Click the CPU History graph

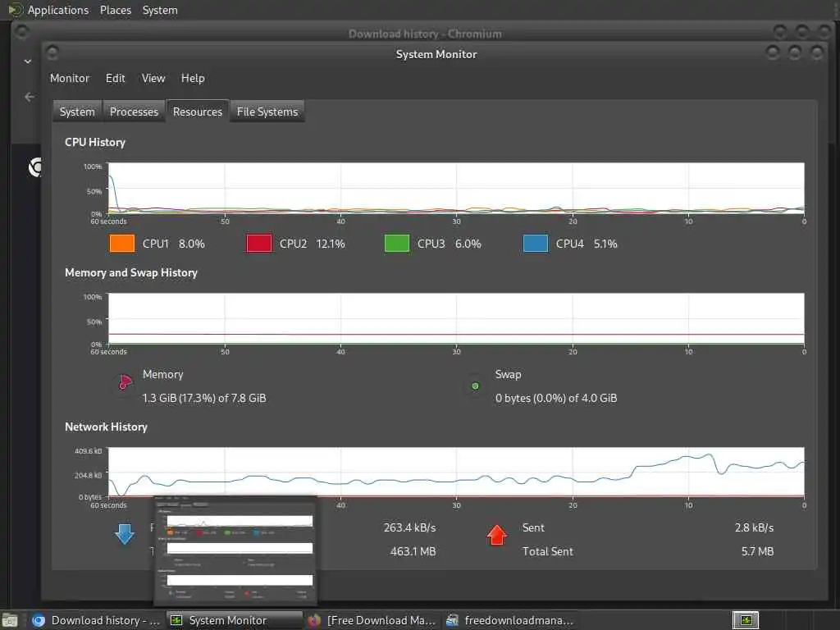(x=456, y=188)
